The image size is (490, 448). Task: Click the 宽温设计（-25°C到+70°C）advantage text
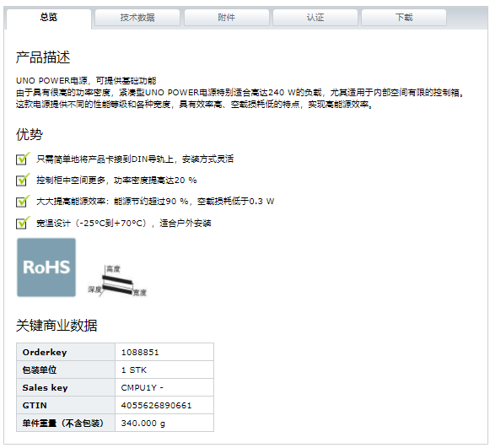click(x=124, y=223)
